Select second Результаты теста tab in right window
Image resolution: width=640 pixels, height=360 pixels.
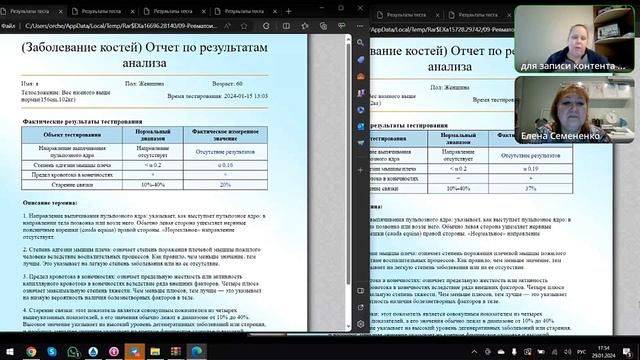478,15
